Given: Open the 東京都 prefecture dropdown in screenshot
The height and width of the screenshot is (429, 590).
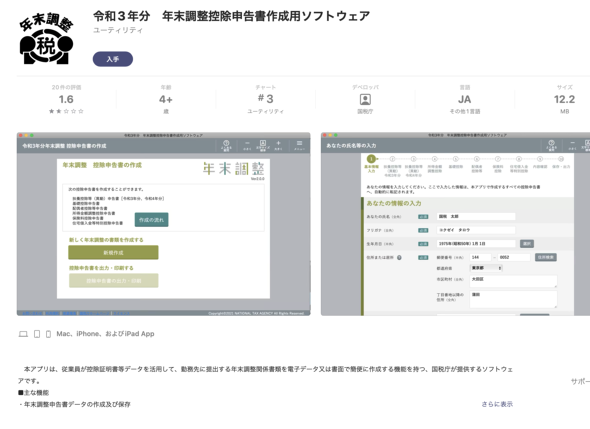Looking at the screenshot, I should pyautogui.click(x=486, y=268).
